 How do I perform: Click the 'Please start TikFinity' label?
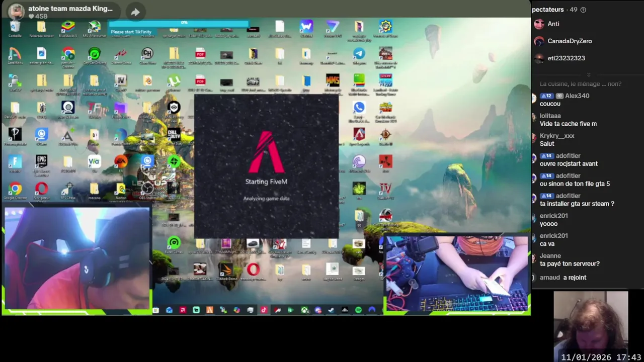coord(131,32)
